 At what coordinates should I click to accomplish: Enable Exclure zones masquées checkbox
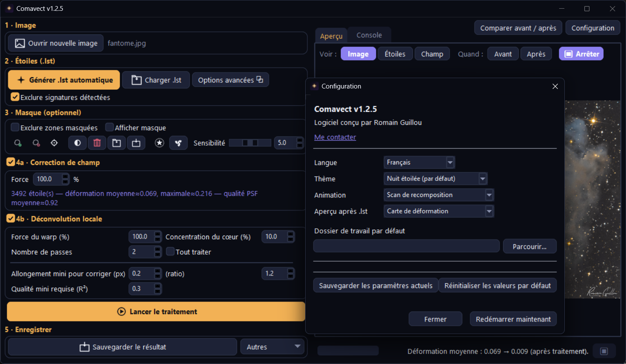15,128
